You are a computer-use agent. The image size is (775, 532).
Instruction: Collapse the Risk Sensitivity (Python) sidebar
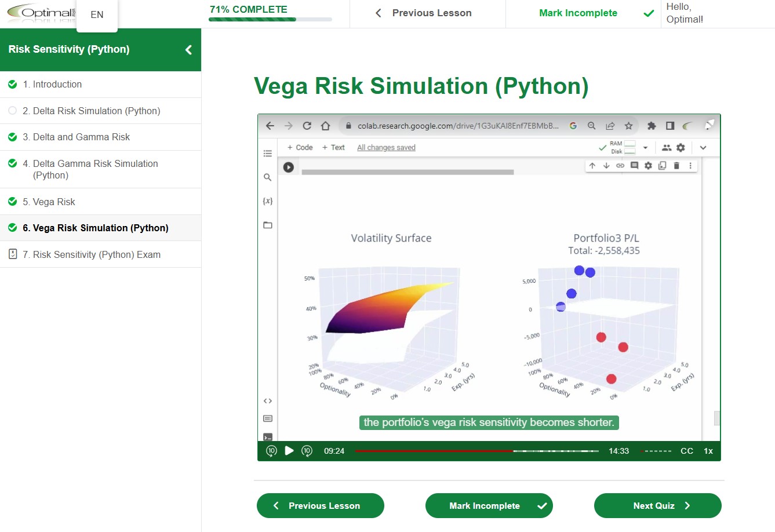[x=188, y=50]
